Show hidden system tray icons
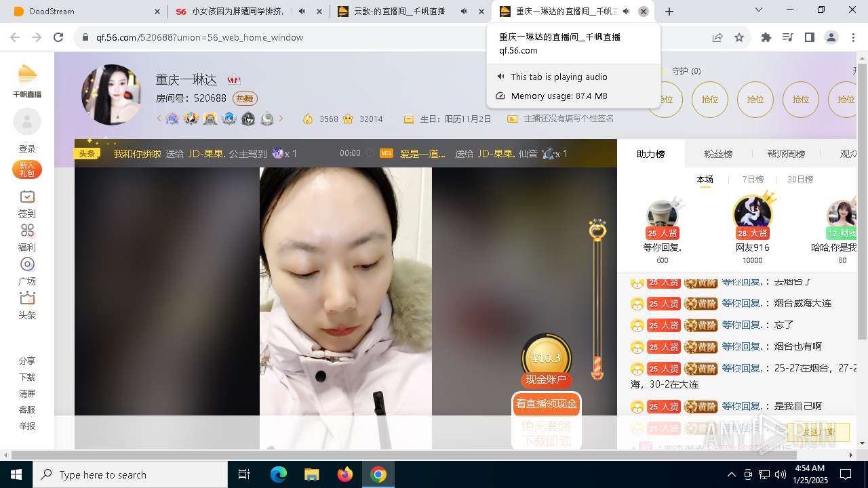 731,474
